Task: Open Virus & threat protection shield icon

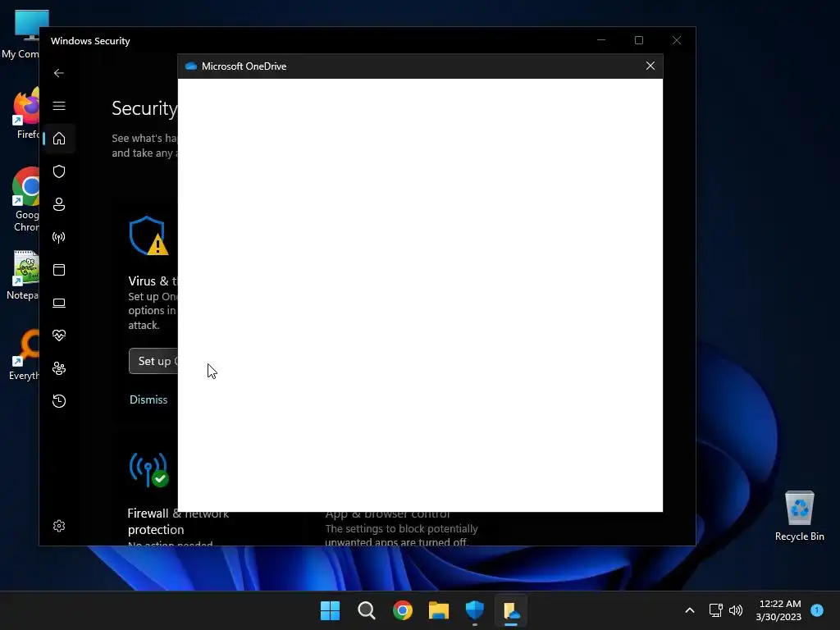Action: (x=59, y=171)
